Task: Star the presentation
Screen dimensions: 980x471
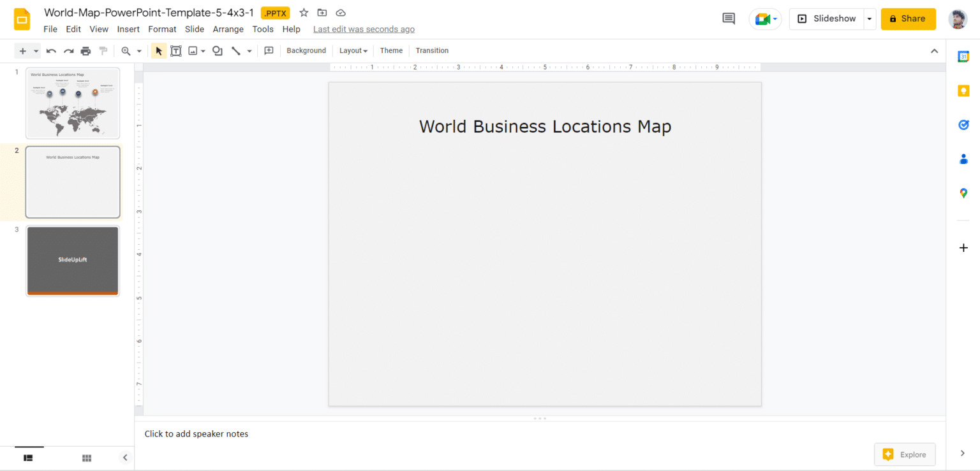Action: click(304, 12)
